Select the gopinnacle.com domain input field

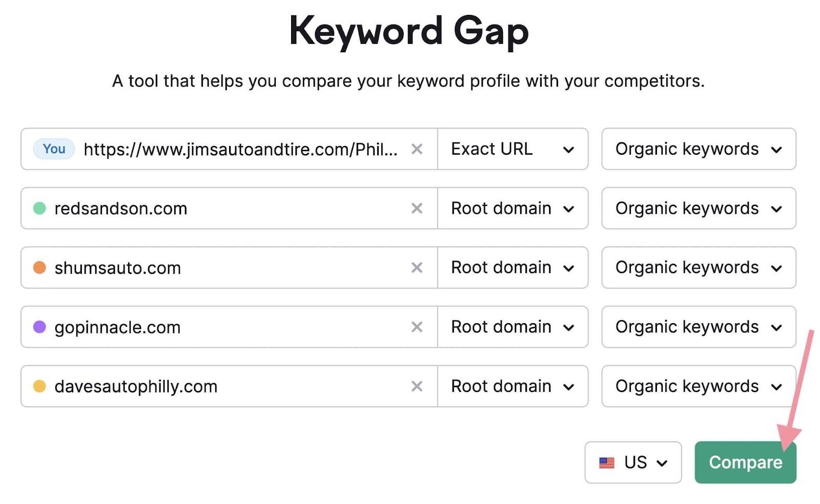click(x=205, y=327)
